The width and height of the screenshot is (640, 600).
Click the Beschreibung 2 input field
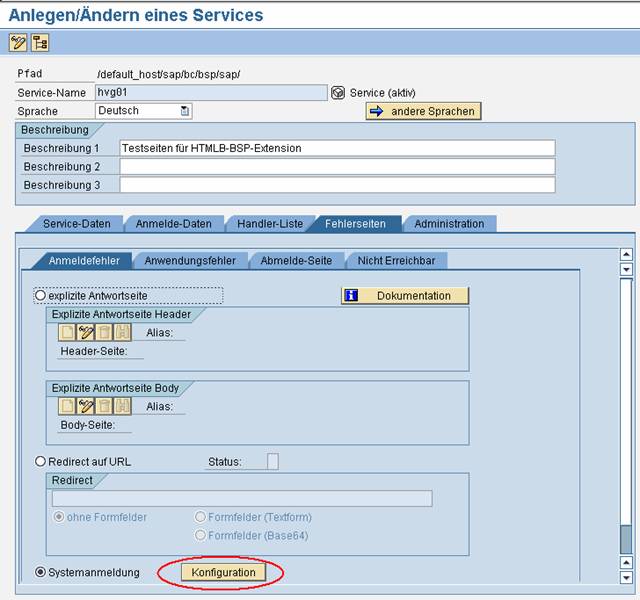click(337, 167)
